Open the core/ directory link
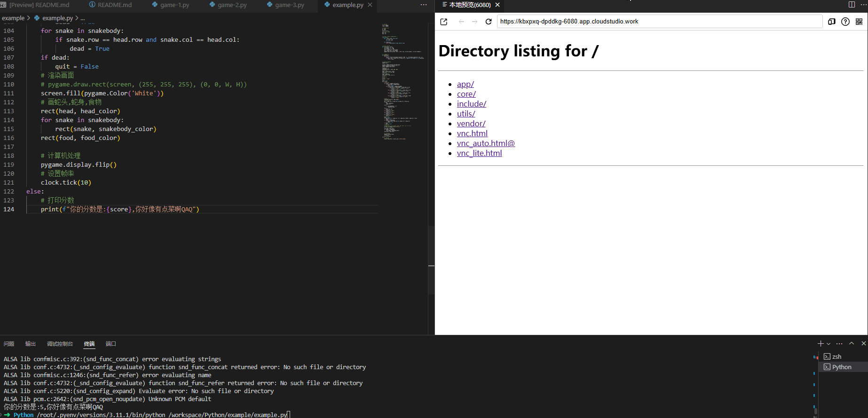The height and width of the screenshot is (418, 868). [x=466, y=94]
